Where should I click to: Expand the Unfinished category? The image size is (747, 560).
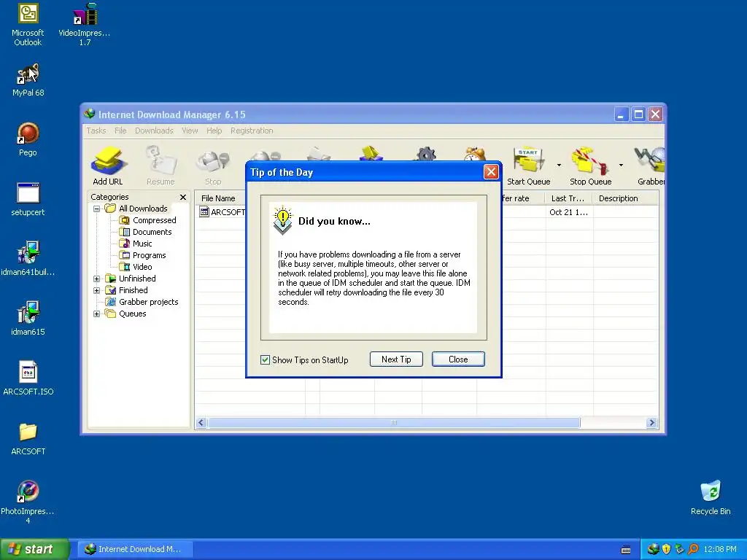tap(97, 279)
